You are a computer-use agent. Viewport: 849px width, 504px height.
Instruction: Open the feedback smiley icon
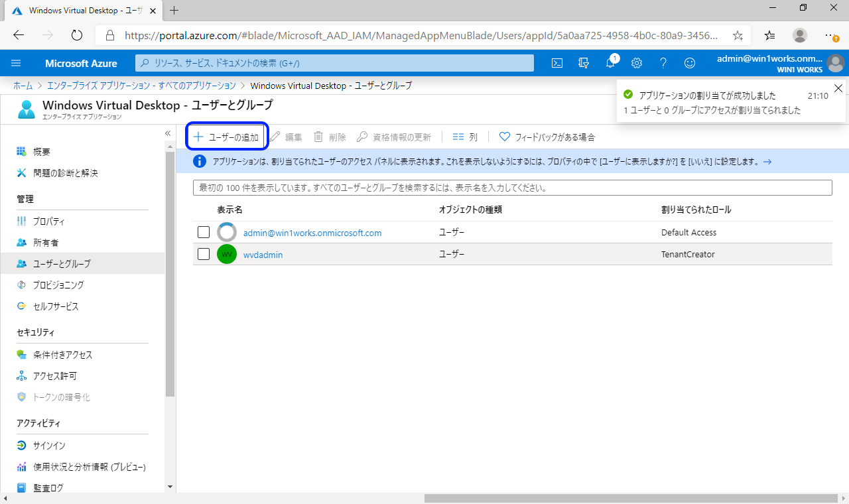click(x=690, y=63)
